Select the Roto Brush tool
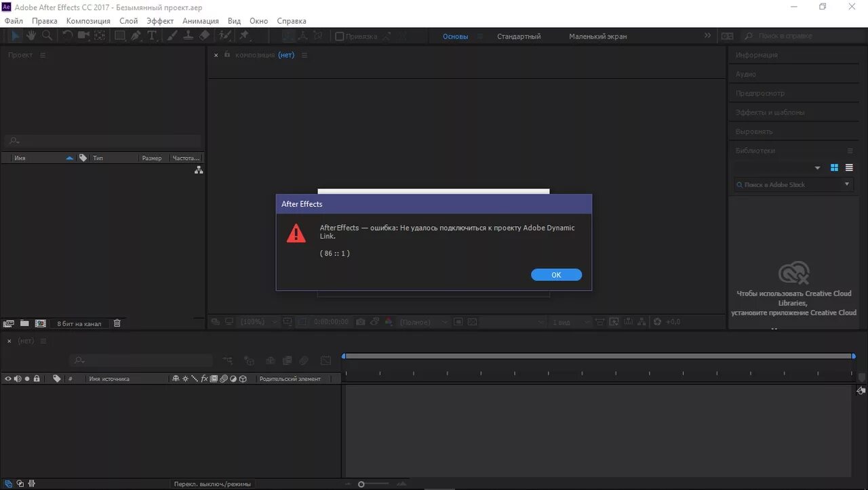This screenshot has height=490, width=868. click(225, 36)
